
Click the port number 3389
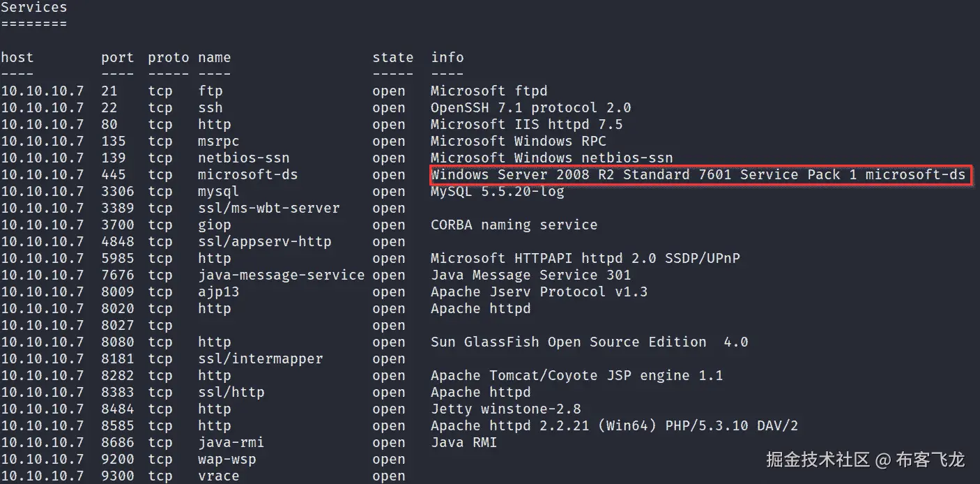[117, 209]
